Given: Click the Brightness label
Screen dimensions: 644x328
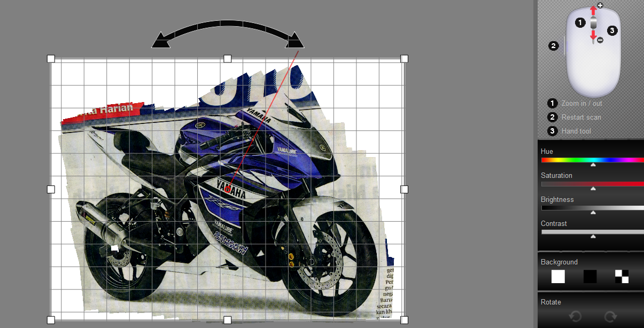Looking at the screenshot, I should pyautogui.click(x=557, y=199).
